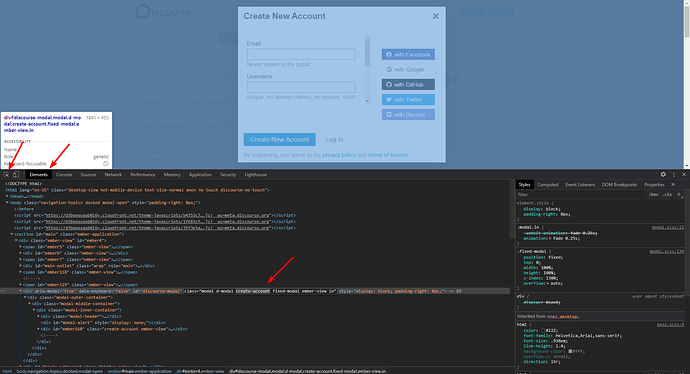Add new style rule plus icon
Viewport: 690px width, 374px height.
(679, 194)
